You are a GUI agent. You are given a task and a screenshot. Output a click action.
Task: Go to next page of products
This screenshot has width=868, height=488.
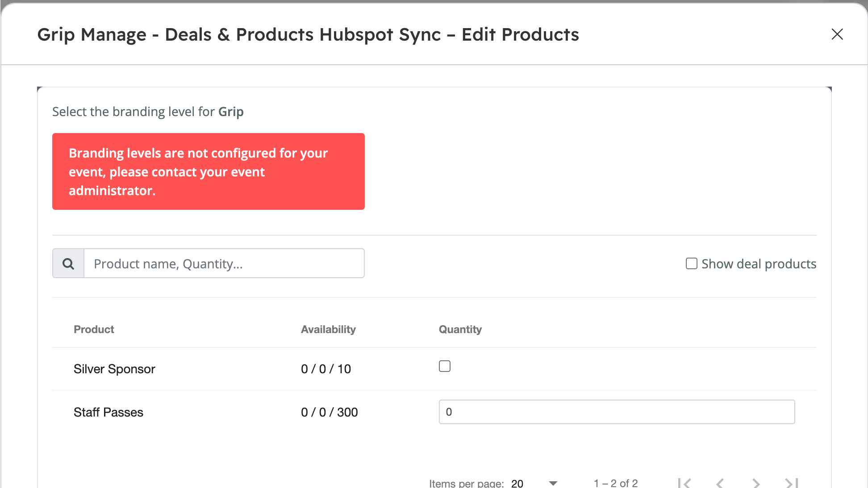coord(755,483)
